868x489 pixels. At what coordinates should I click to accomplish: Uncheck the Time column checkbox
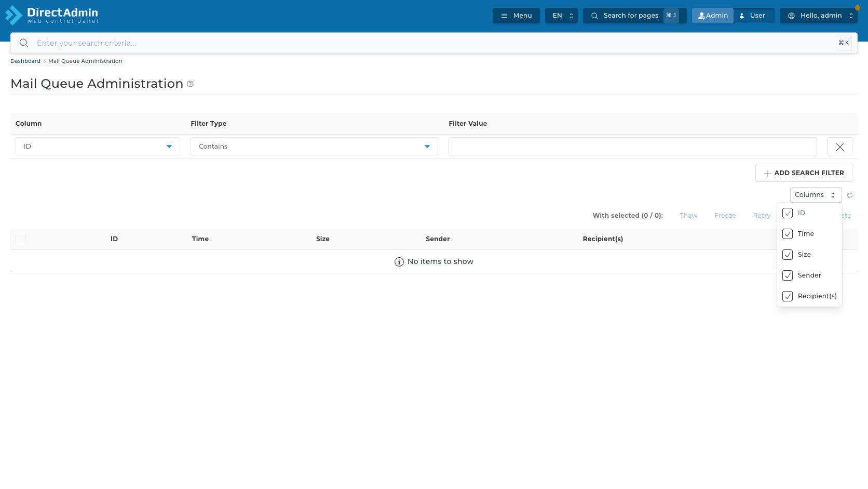click(788, 234)
